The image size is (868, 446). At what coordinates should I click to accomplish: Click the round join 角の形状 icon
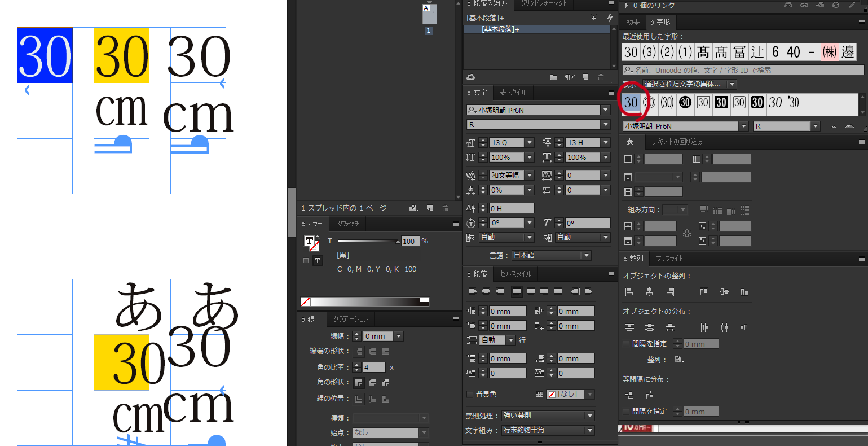click(372, 383)
